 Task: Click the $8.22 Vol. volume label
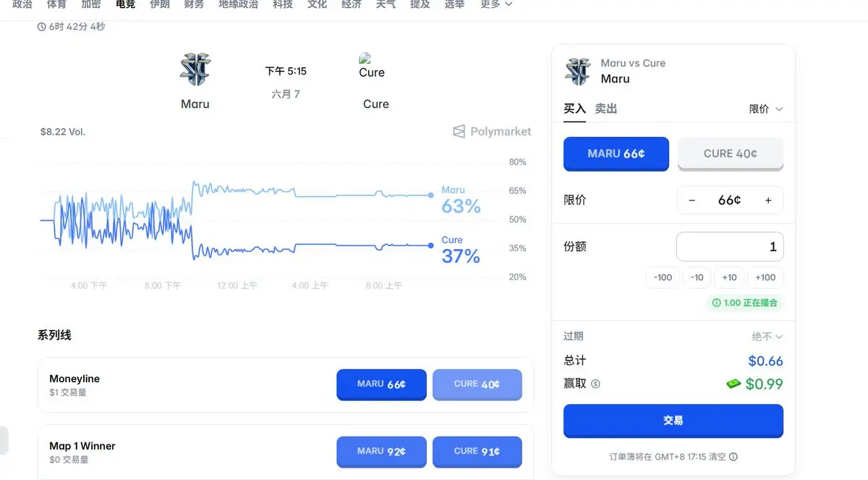pyautogui.click(x=63, y=132)
